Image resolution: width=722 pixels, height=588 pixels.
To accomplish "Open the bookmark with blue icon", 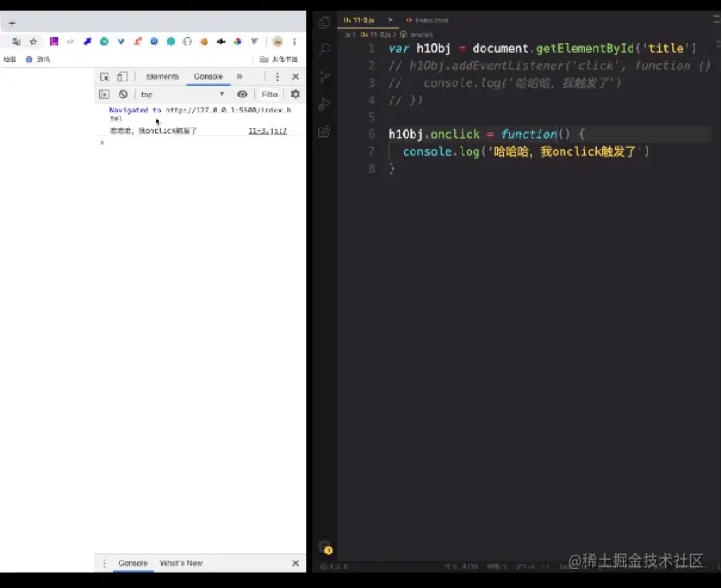I will pos(38,59).
